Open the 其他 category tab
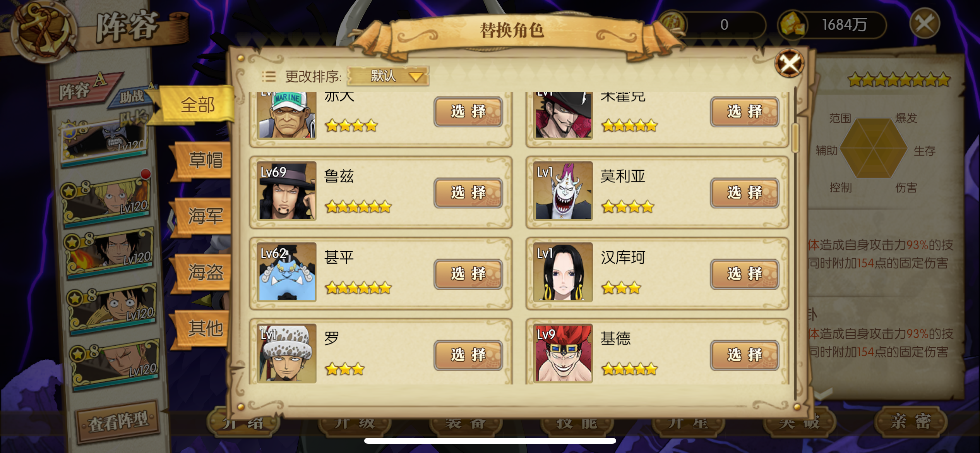 tap(204, 328)
